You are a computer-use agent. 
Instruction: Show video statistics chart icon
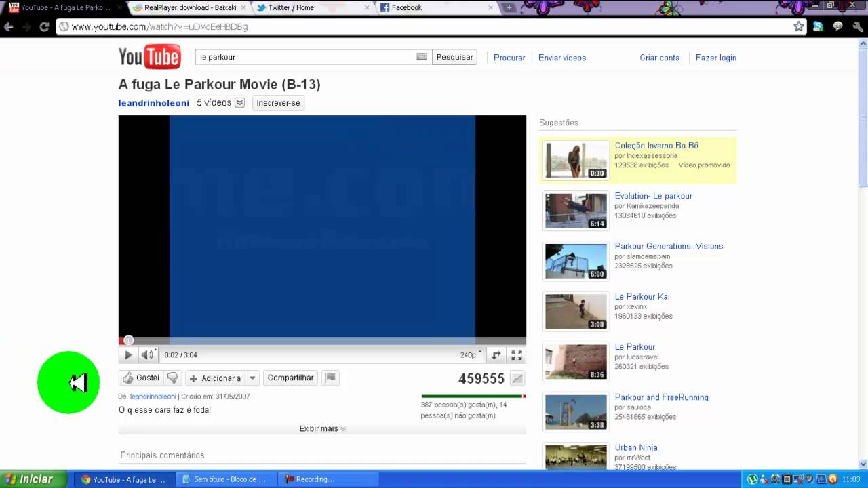517,379
